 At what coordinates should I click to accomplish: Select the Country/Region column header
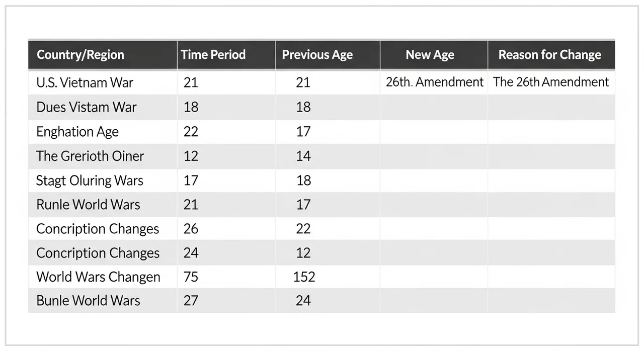click(x=80, y=55)
